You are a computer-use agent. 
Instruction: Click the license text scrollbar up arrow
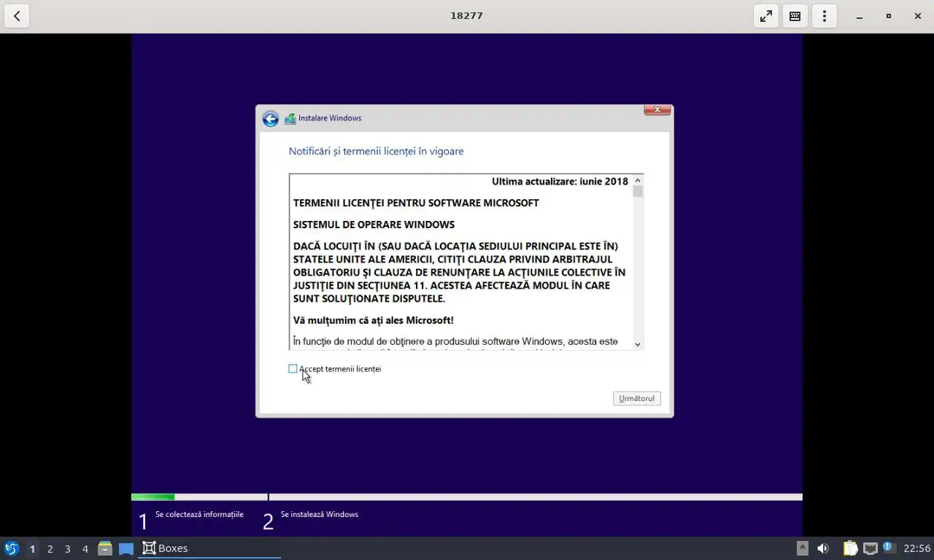(638, 180)
